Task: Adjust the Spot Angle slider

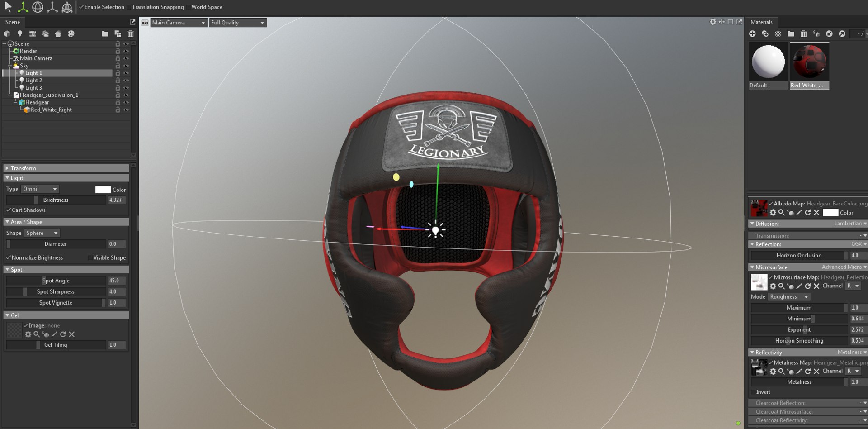Action: pos(56,281)
